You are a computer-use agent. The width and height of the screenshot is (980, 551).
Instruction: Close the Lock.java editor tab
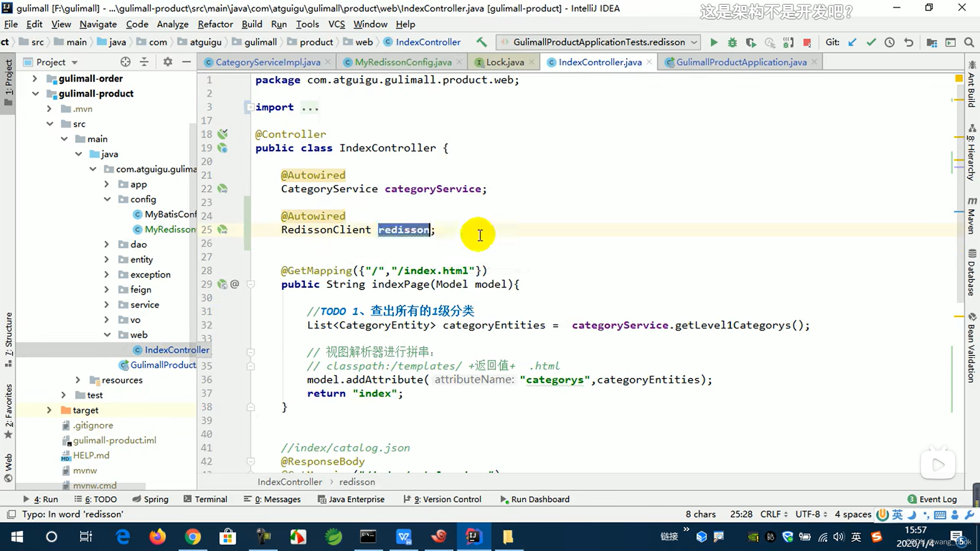531,62
